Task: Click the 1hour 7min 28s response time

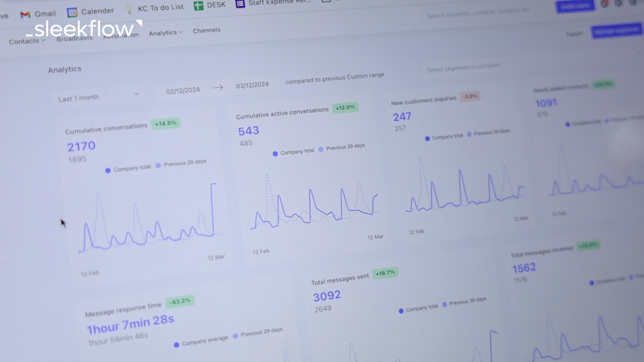Action: pos(130,324)
